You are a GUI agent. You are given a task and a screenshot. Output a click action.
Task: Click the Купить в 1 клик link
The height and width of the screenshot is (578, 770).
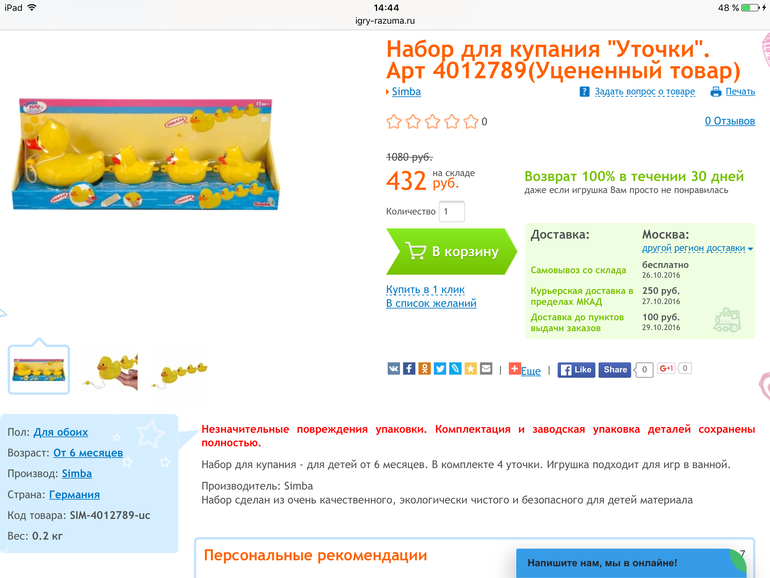point(425,290)
